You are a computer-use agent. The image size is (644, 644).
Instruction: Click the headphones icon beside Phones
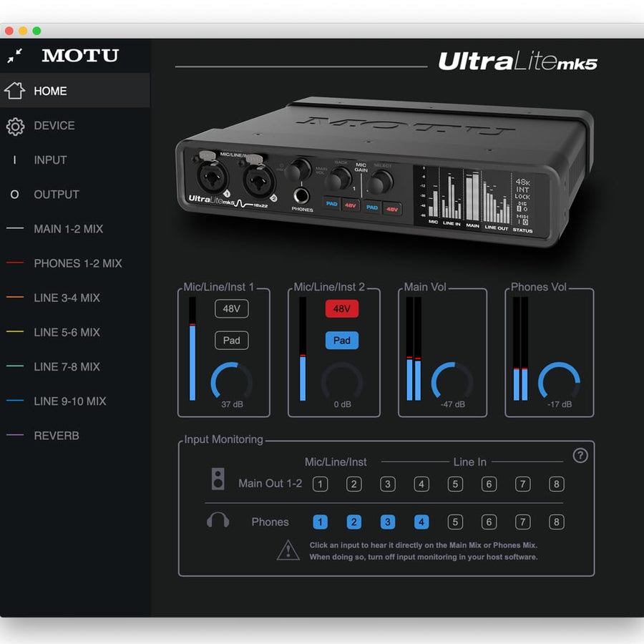pyautogui.click(x=218, y=520)
